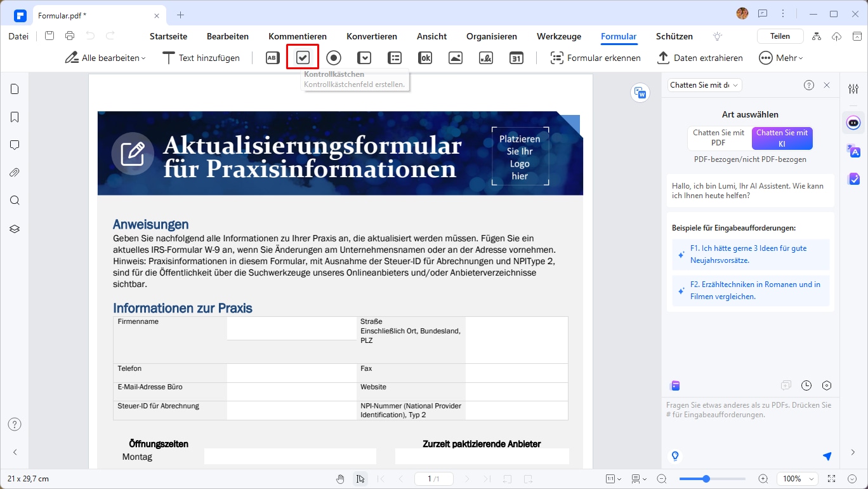Open the comments sidebar panel

[x=15, y=145]
